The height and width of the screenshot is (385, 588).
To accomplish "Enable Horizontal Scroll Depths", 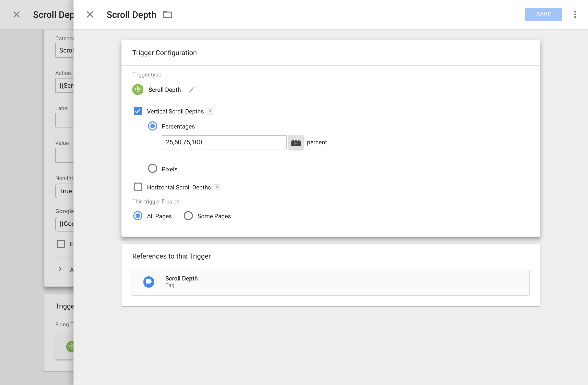I will pos(138,187).
